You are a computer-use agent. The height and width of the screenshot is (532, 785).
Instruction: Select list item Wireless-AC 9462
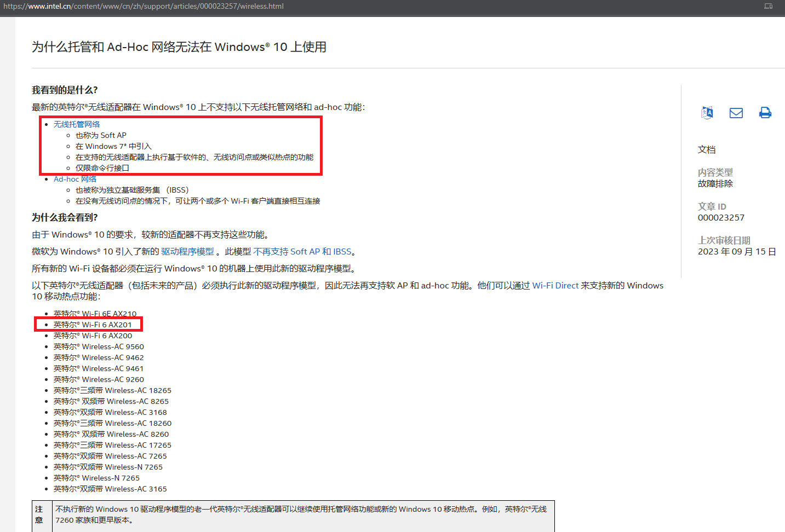click(99, 357)
